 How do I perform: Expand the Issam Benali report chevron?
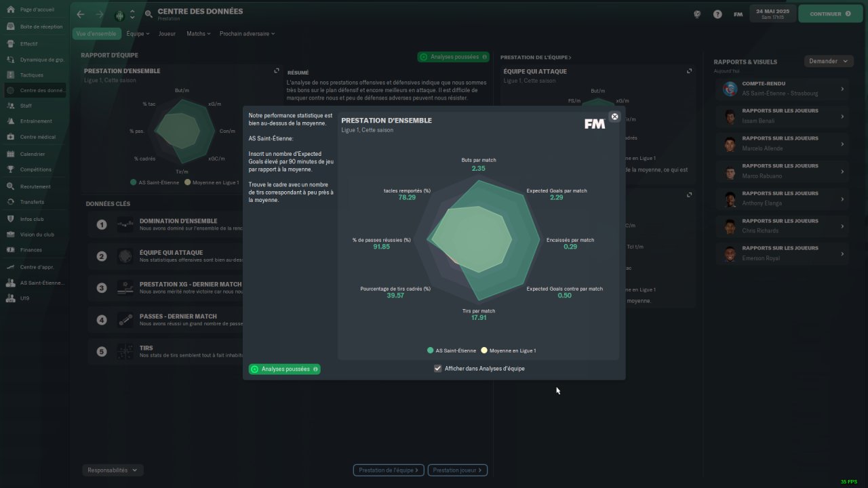(842, 117)
